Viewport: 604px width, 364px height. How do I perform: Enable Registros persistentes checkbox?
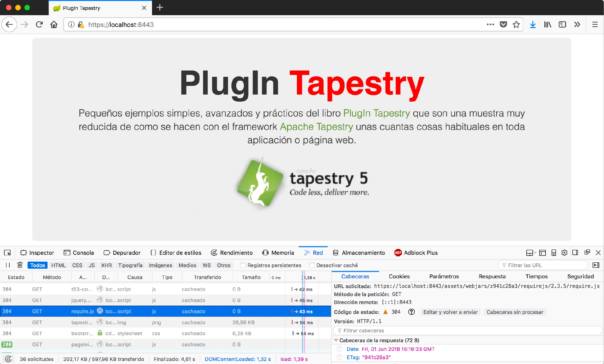click(x=243, y=265)
